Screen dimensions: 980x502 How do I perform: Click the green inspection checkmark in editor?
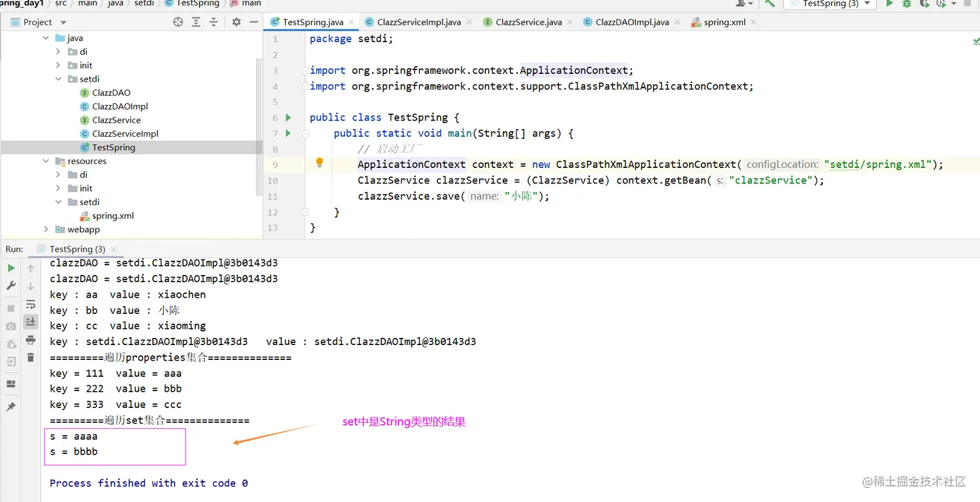point(975,41)
